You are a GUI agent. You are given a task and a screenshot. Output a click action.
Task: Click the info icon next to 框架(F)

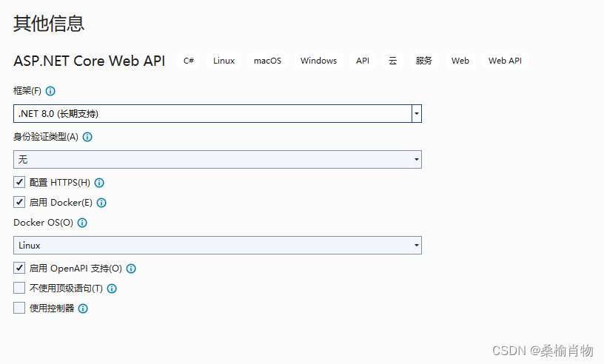(50, 91)
